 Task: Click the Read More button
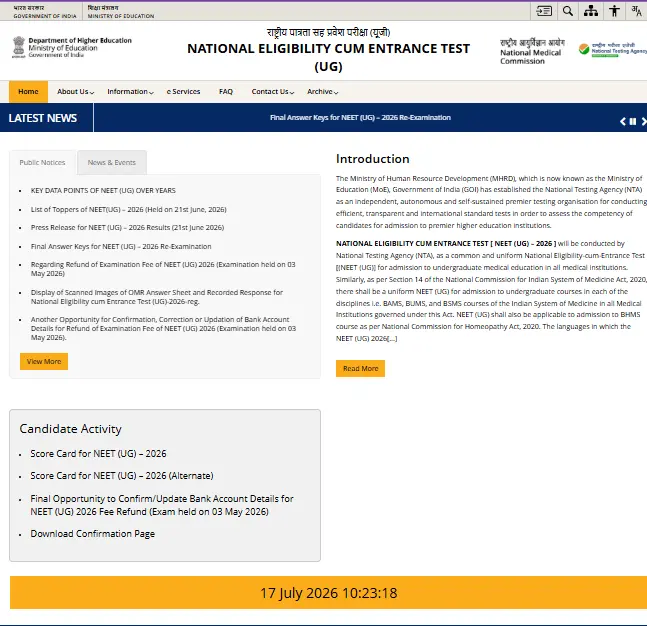point(361,369)
